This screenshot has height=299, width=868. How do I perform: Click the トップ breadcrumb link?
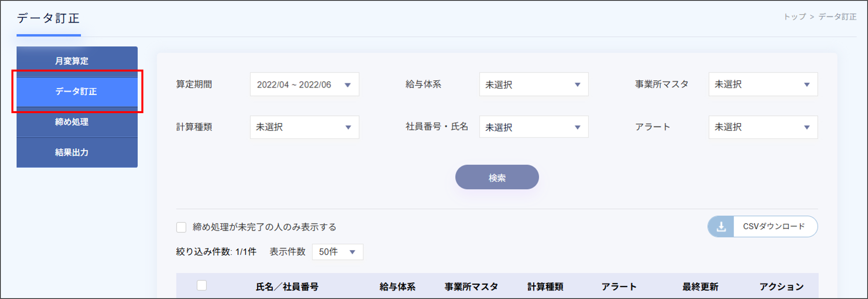point(795,17)
